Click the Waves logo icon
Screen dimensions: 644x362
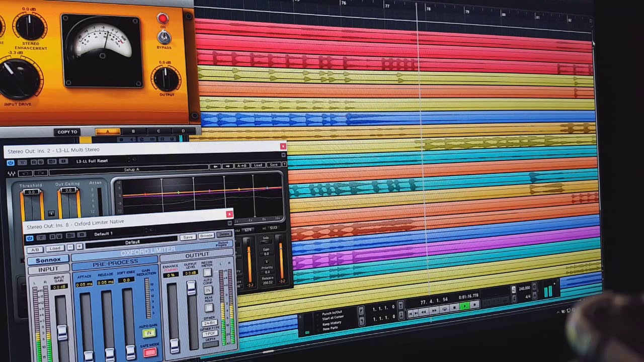click(x=11, y=174)
